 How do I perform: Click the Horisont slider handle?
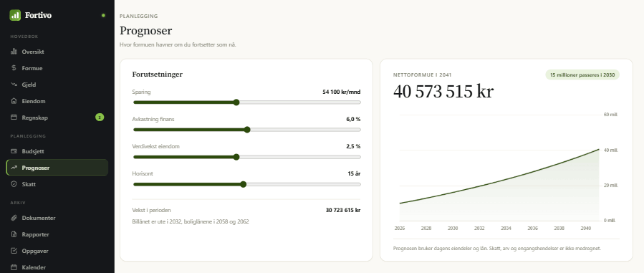[243, 184]
